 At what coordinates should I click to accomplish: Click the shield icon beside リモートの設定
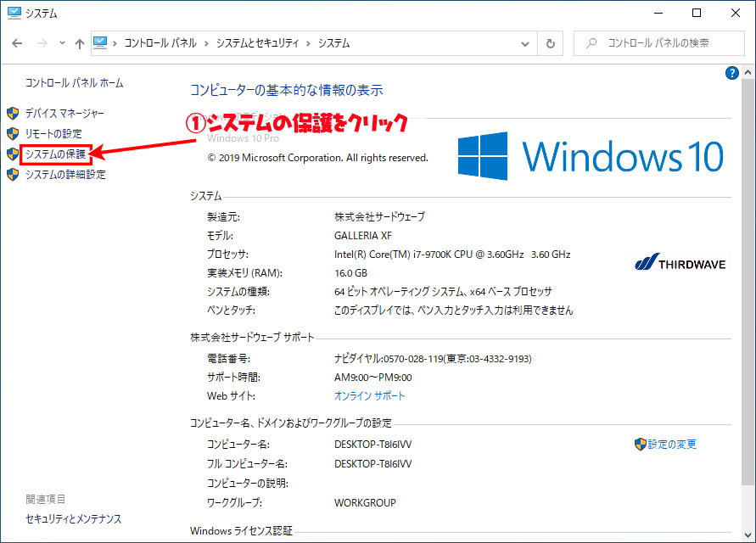pyautogui.click(x=13, y=133)
